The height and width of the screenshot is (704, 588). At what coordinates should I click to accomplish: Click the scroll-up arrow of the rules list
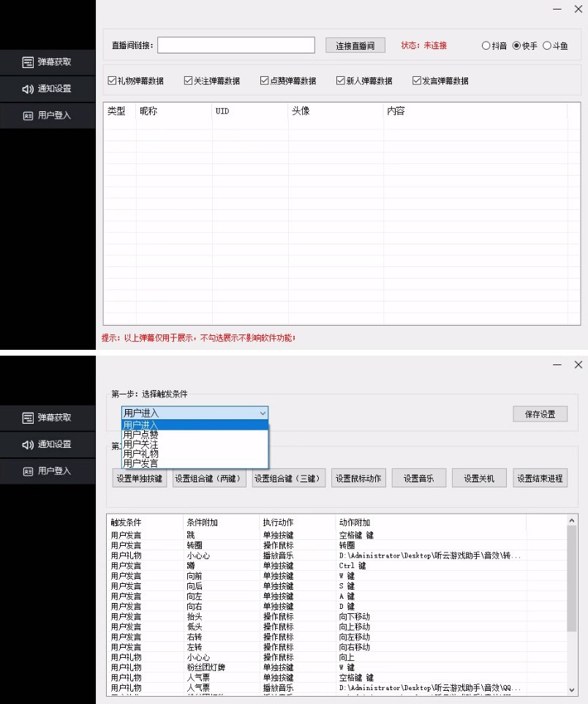coord(572,521)
